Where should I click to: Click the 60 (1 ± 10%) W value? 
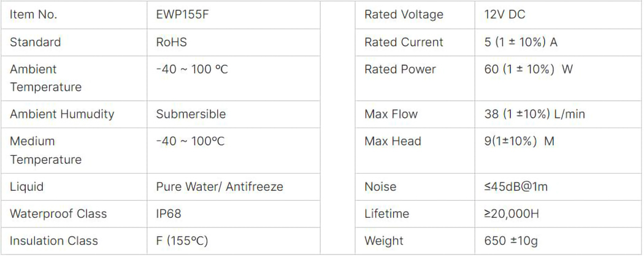tap(528, 69)
